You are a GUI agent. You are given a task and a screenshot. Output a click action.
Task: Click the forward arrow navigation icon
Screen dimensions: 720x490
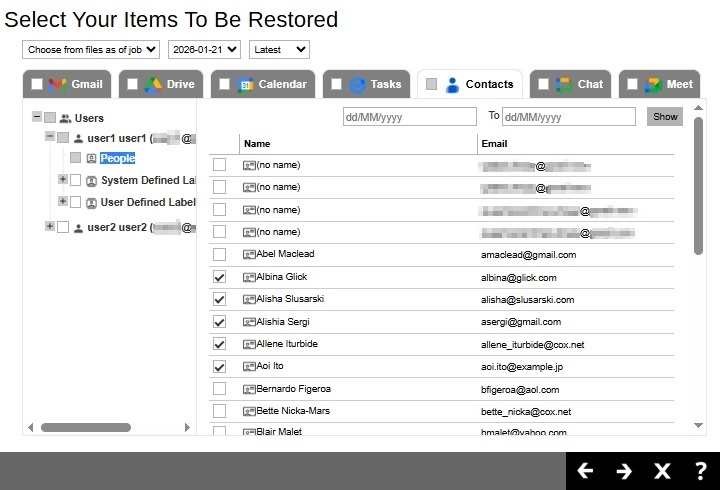(624, 471)
